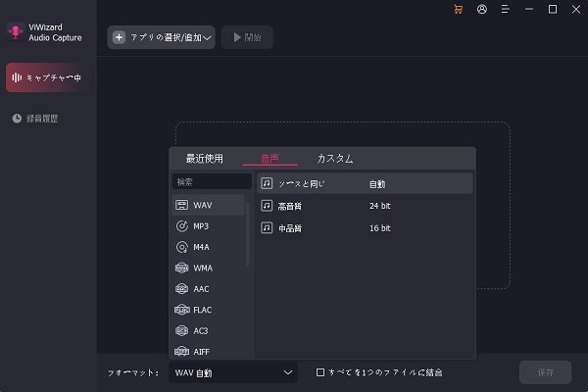The width and height of the screenshot is (588, 392).
Task: Select the M4A format icon
Action: [x=182, y=247]
